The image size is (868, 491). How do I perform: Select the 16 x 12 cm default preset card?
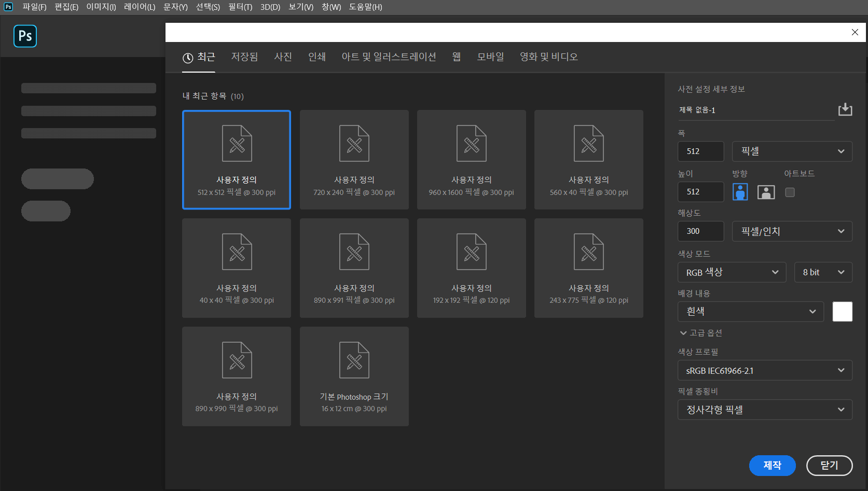354,376
